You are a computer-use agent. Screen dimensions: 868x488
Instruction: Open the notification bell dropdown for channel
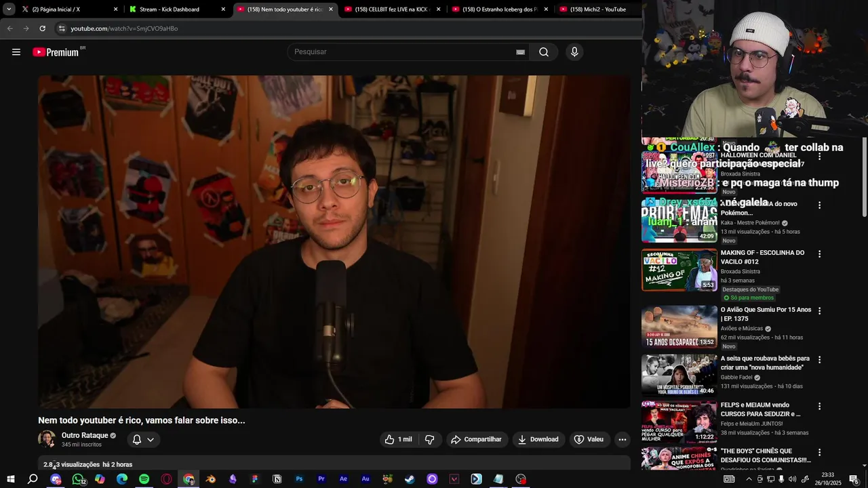pos(143,439)
